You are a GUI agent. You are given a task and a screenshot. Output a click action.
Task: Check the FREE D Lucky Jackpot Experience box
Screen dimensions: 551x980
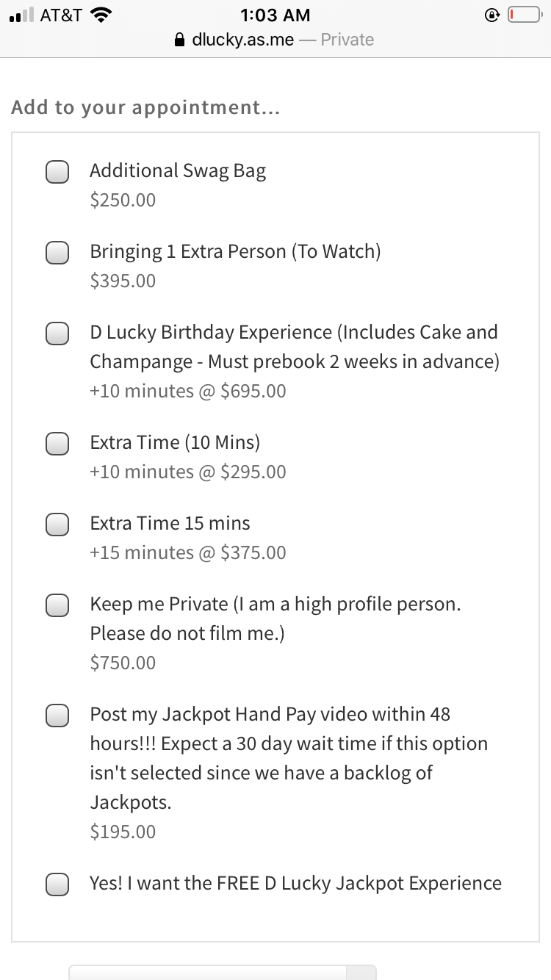[57, 884]
